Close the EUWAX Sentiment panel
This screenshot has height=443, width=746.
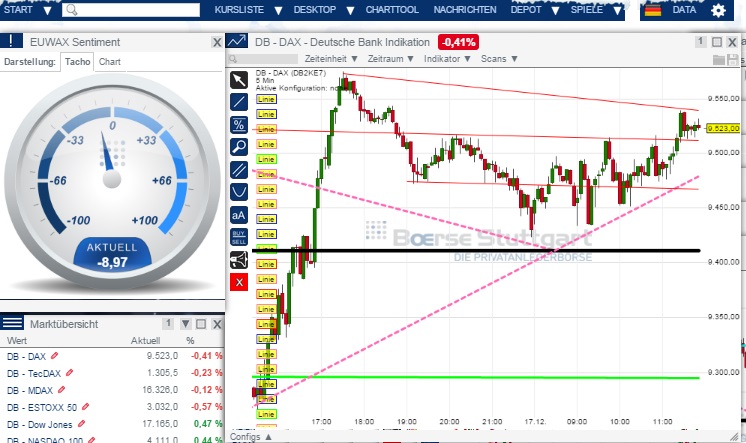[x=217, y=42]
